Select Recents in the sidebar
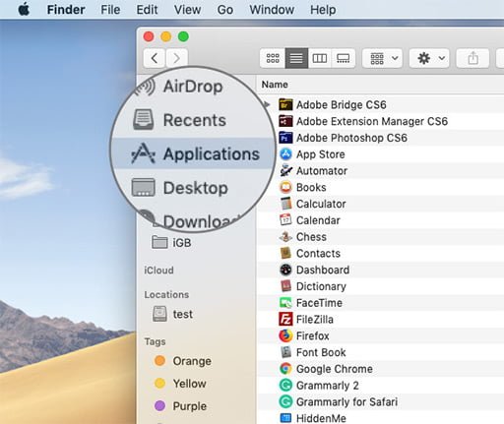The height and width of the screenshot is (424, 504). [194, 120]
